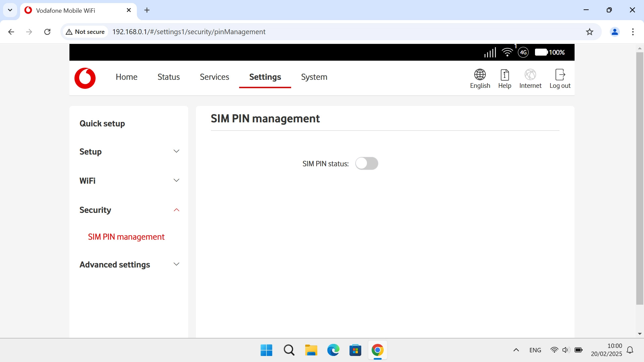Expand the Setup sidebar section
This screenshot has width=644, height=362.
[176, 152]
